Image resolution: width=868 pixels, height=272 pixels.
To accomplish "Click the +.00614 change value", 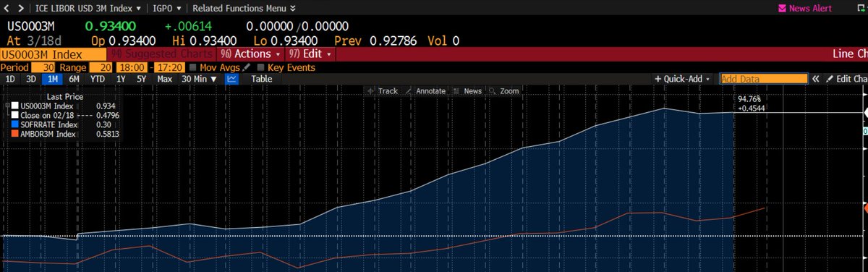I will (188, 26).
